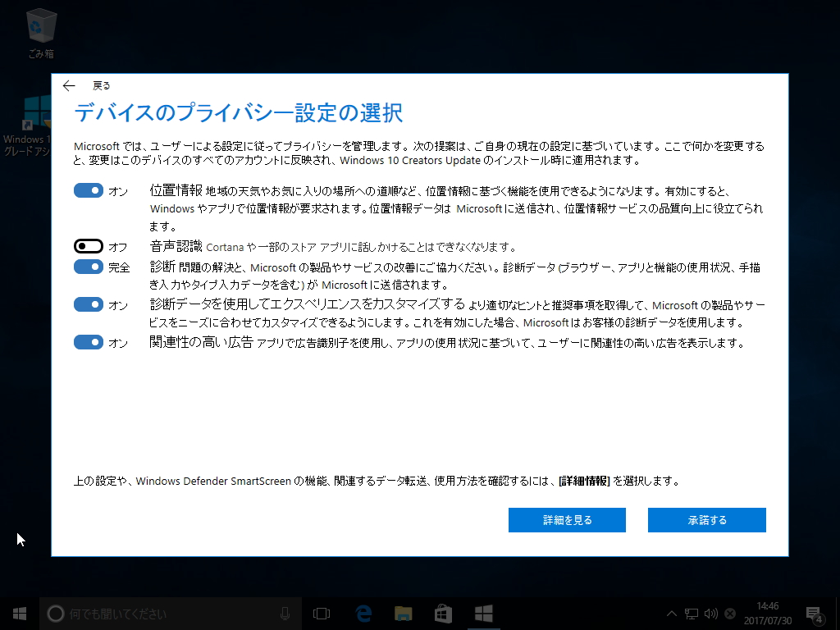840x630 pixels.
Task: Click the Cortana search input field
Action: (x=164, y=613)
